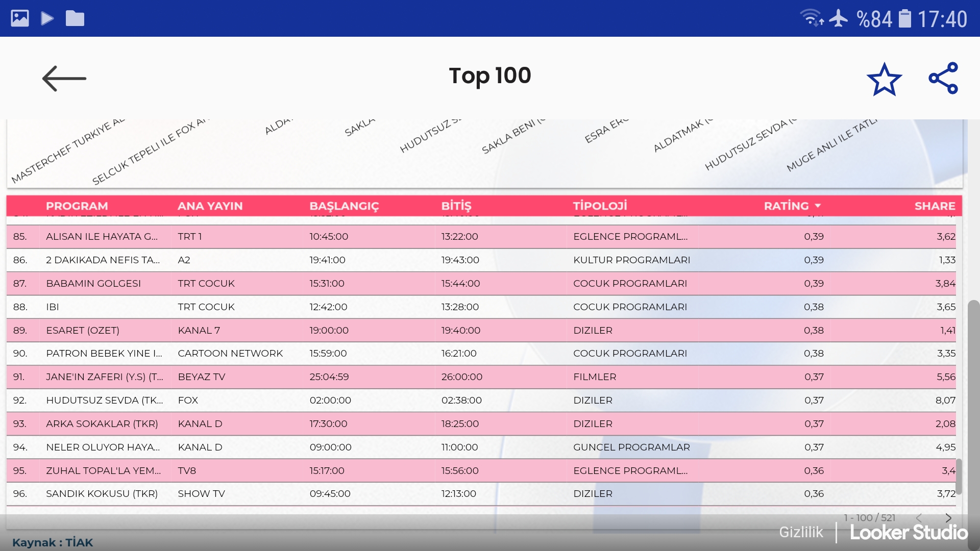Viewport: 980px width, 551px height.
Task: Click the vertical table scrollbar thumb
Action: (959, 476)
